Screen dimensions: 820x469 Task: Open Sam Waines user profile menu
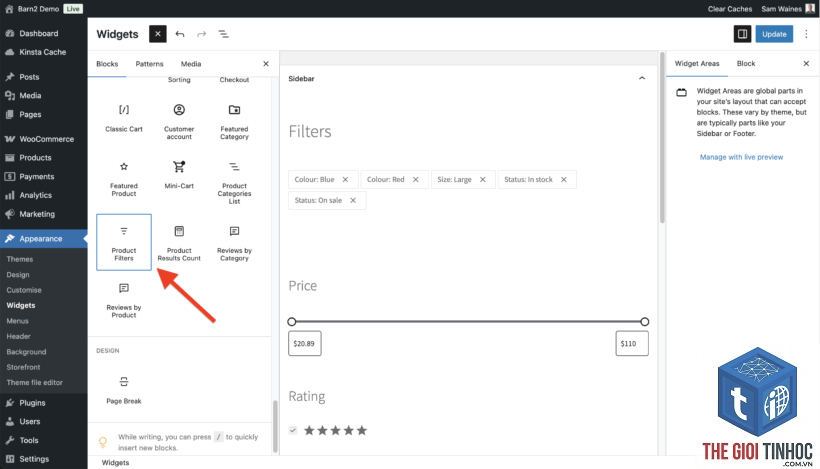(x=788, y=9)
